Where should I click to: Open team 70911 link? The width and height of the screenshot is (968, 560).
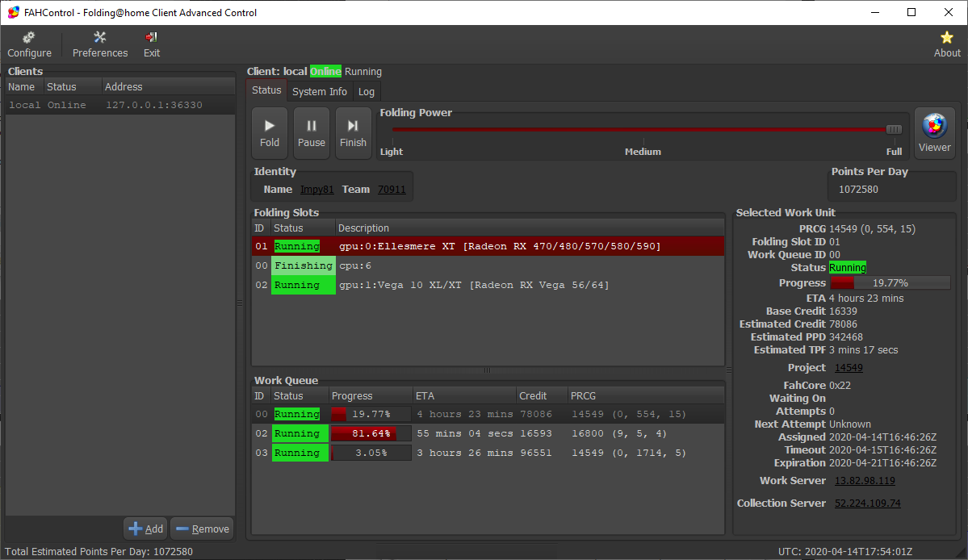click(x=392, y=190)
